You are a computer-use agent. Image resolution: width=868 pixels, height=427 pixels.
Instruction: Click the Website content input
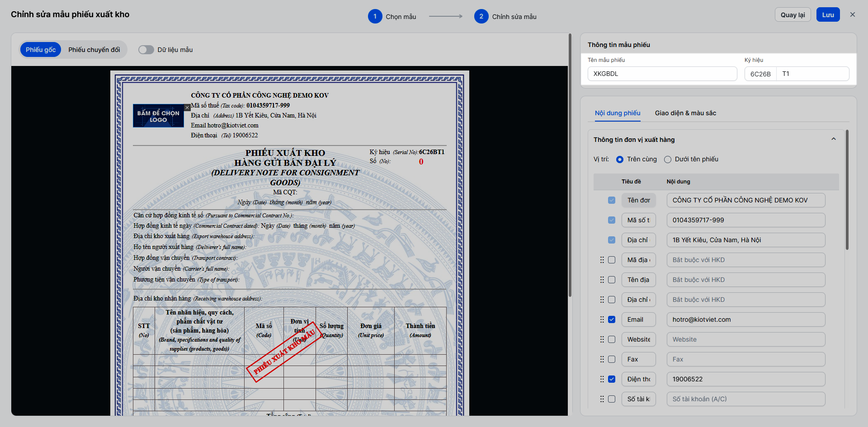(746, 339)
